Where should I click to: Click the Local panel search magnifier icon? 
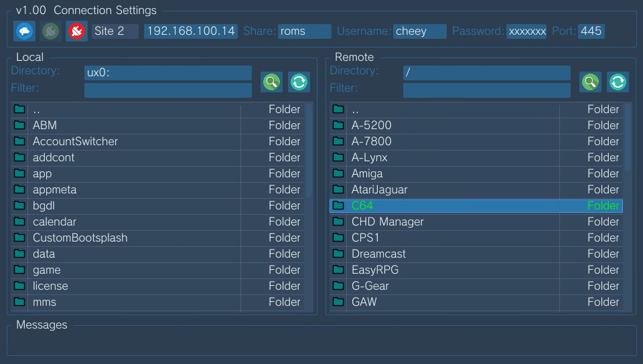271,82
